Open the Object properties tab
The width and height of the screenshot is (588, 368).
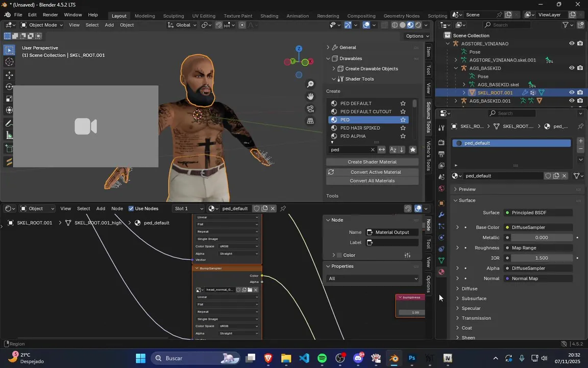tap(442, 203)
